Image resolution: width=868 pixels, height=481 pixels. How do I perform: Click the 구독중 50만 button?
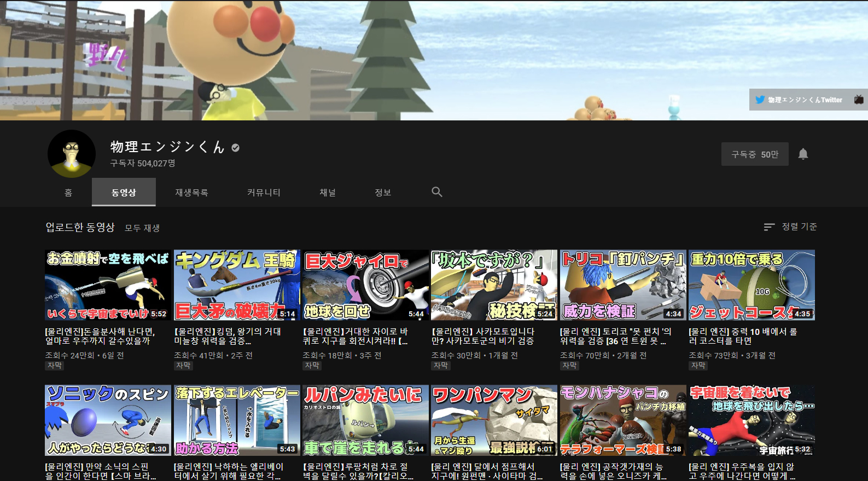755,154
